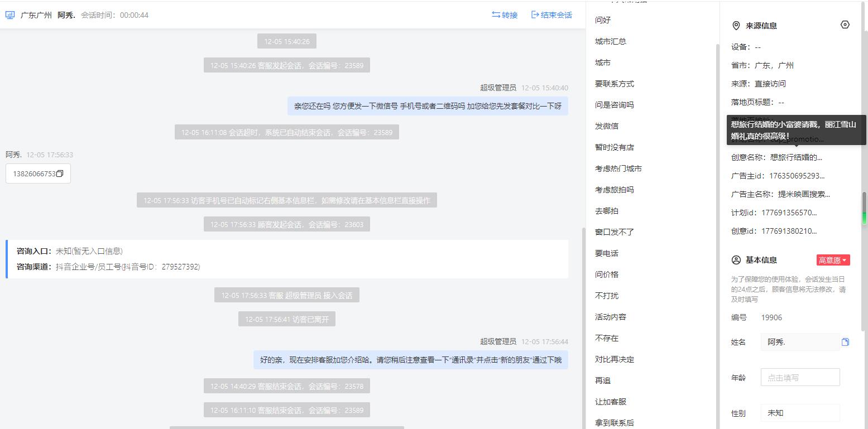Click the 年龄 input field
Viewport: 868px width, 429px height.
click(x=800, y=377)
